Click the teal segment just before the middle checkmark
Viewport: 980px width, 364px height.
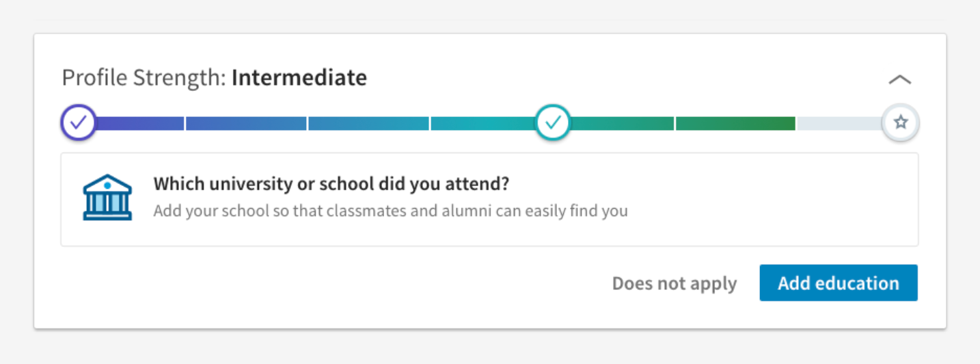pos(482,124)
